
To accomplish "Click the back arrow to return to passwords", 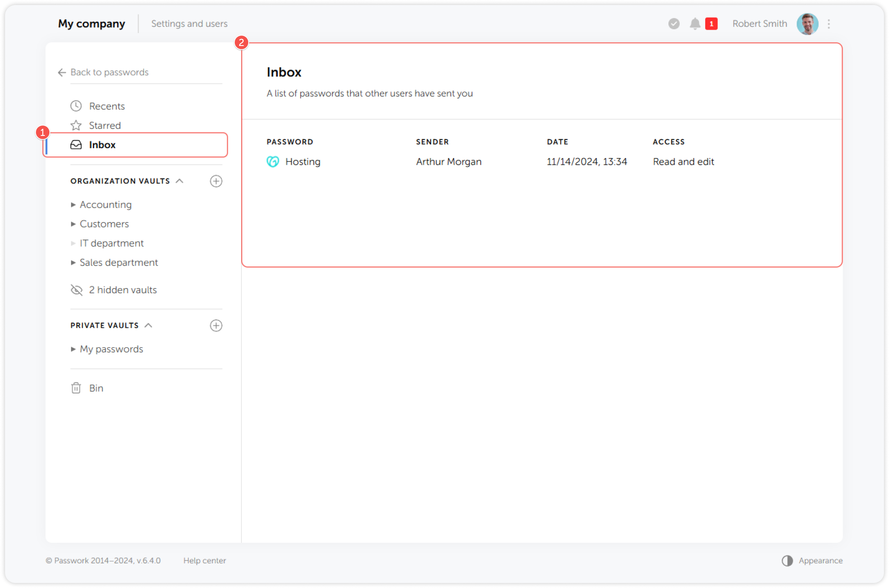I will point(61,72).
